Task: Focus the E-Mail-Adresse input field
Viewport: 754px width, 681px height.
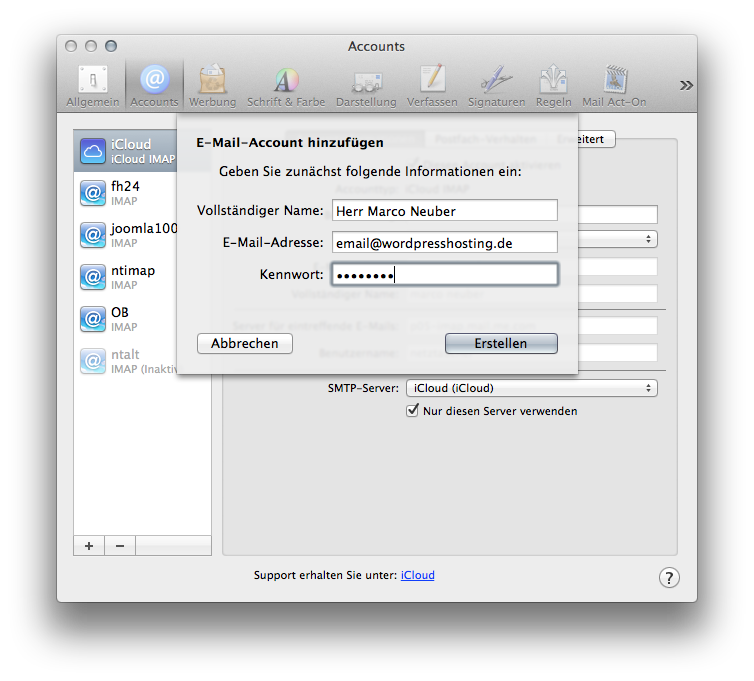Action: click(444, 242)
